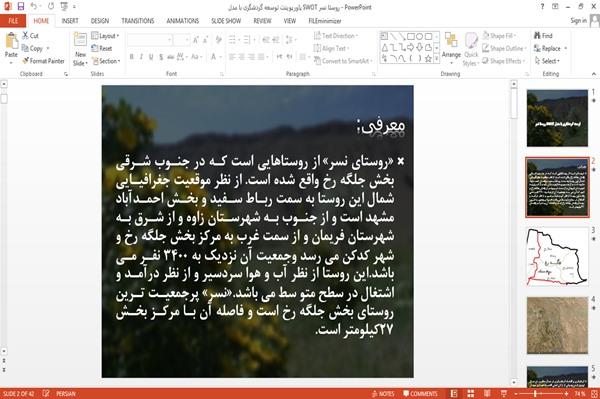The height and width of the screenshot is (399, 600).
Task: Open the FILE tab
Action: 13,21
